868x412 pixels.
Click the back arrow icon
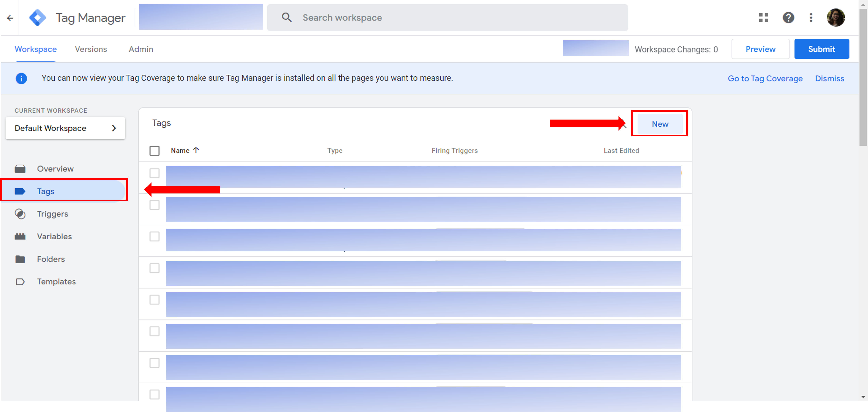coord(10,18)
